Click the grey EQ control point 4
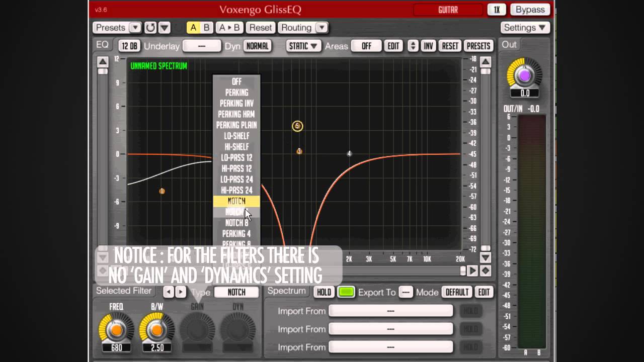The height and width of the screenshot is (362, 644). click(x=349, y=154)
